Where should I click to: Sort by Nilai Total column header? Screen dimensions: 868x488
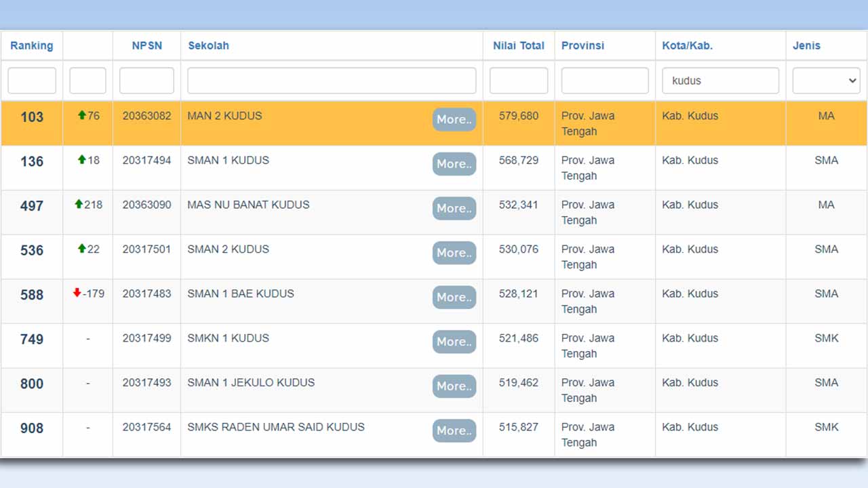(x=518, y=46)
